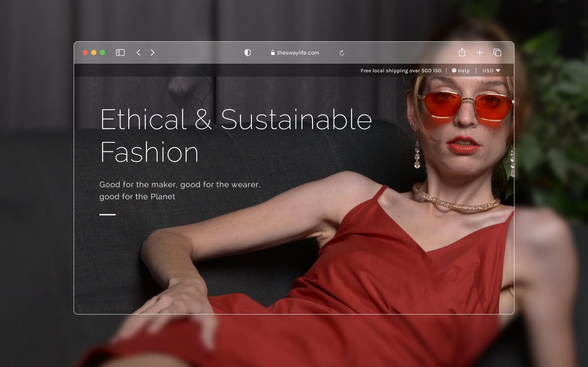Screen dimensions: 588x367
Task: Close the window with the red button
Action: (85, 52)
